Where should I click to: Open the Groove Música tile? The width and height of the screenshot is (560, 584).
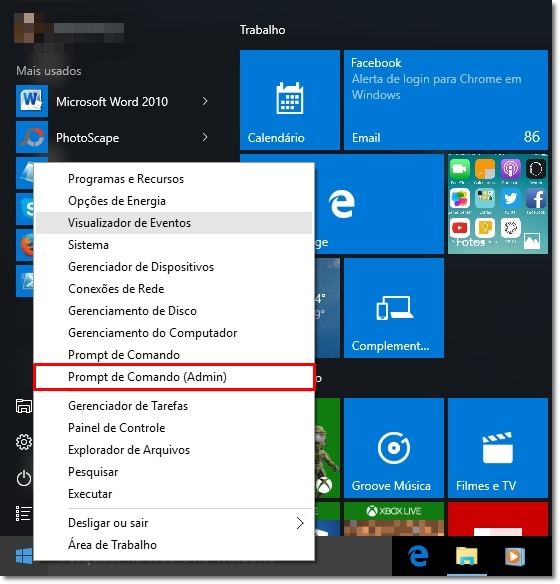[x=394, y=448]
